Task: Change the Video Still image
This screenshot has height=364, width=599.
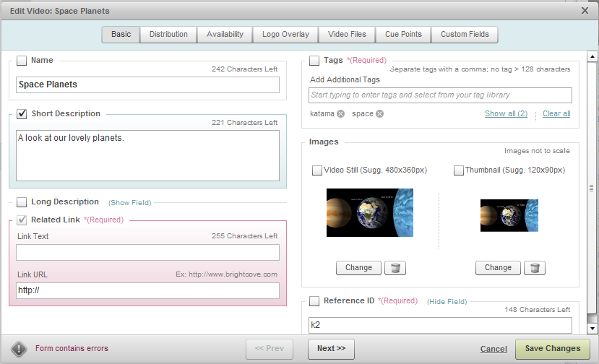Action: 358,268
